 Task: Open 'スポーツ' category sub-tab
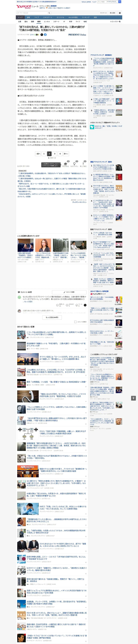click(x=56, y=21)
